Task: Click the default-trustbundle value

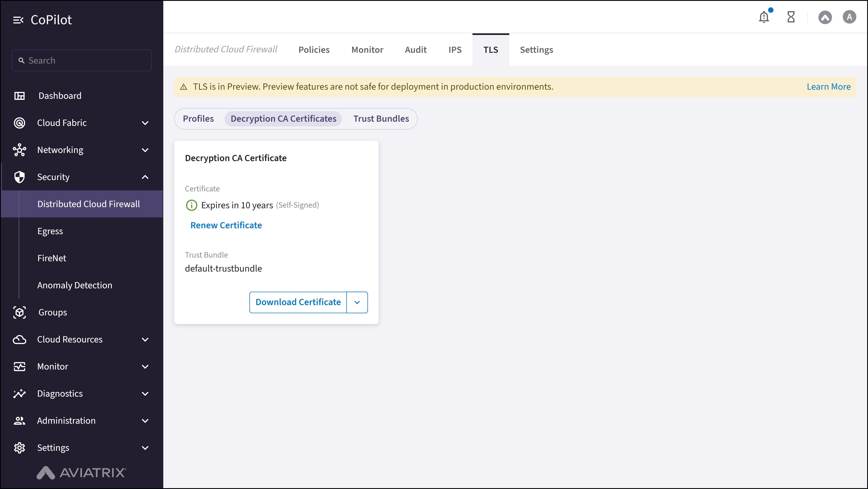Action: [x=223, y=269]
